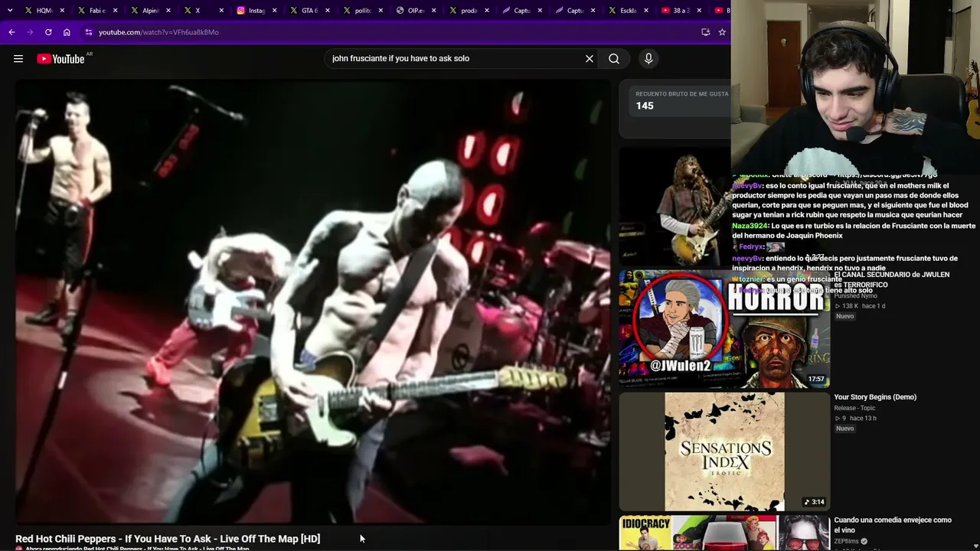Go to YouTube home via logo

[60, 59]
